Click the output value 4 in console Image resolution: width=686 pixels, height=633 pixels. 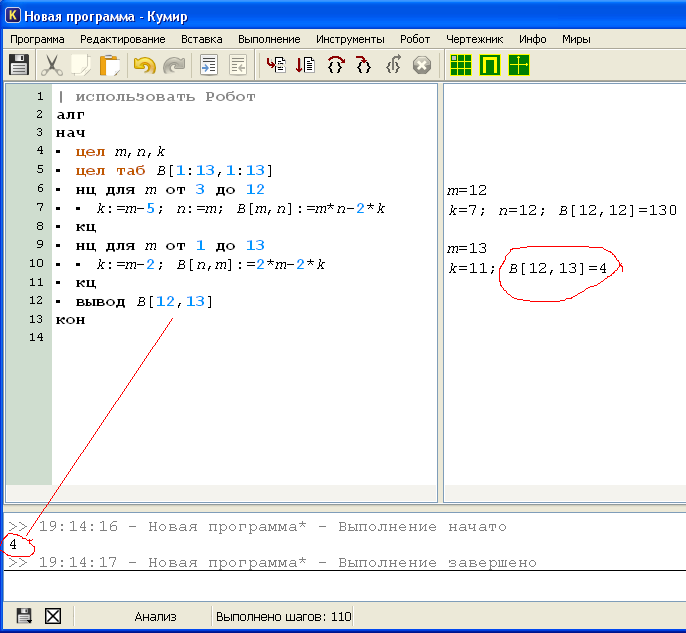pyautogui.click(x=12, y=545)
